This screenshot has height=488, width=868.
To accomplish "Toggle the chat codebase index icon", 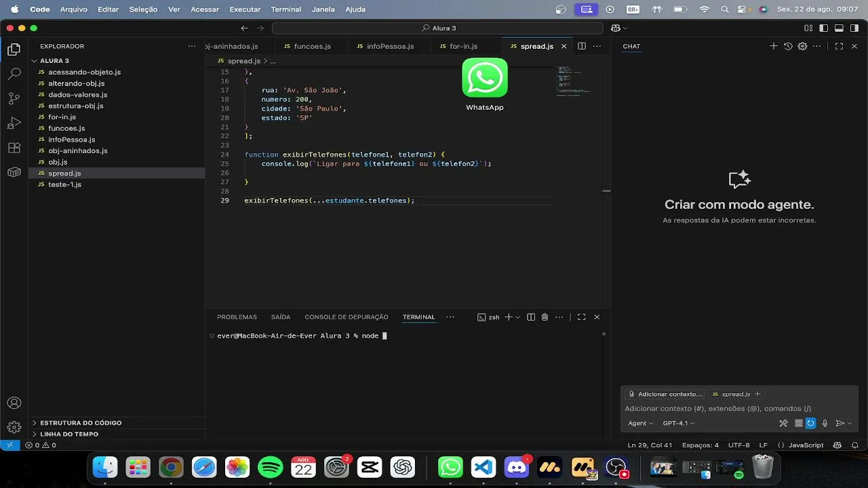I will tap(799, 423).
